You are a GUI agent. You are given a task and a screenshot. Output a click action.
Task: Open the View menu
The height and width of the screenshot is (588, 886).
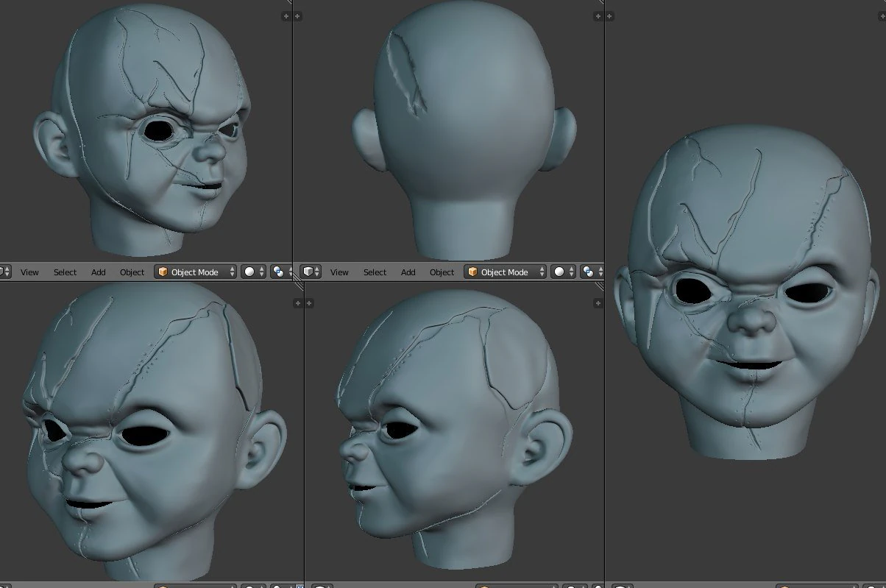[x=29, y=272]
